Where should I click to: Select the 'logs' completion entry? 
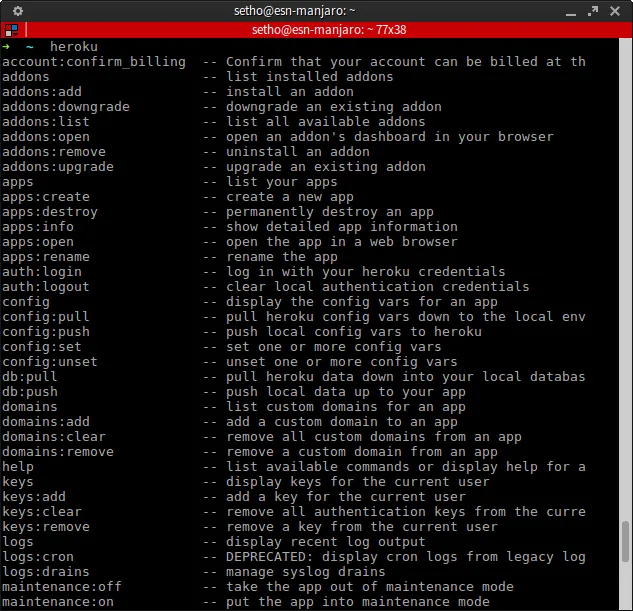[18, 542]
